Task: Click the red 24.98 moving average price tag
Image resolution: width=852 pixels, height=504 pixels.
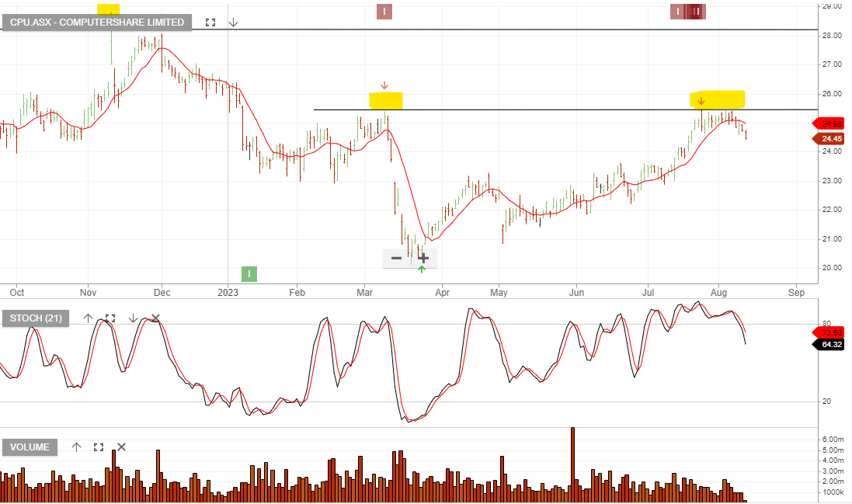Action: point(829,123)
